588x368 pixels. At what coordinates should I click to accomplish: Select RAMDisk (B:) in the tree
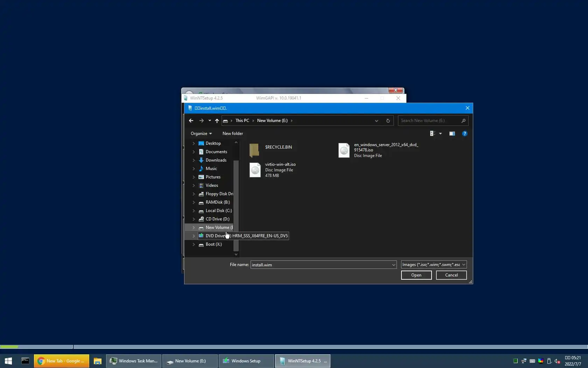pos(218,202)
